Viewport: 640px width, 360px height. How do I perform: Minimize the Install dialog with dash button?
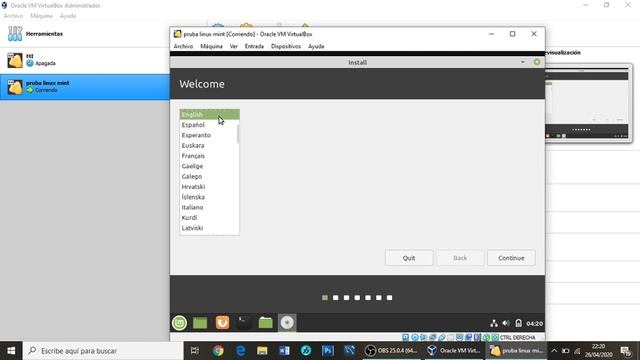(523, 62)
